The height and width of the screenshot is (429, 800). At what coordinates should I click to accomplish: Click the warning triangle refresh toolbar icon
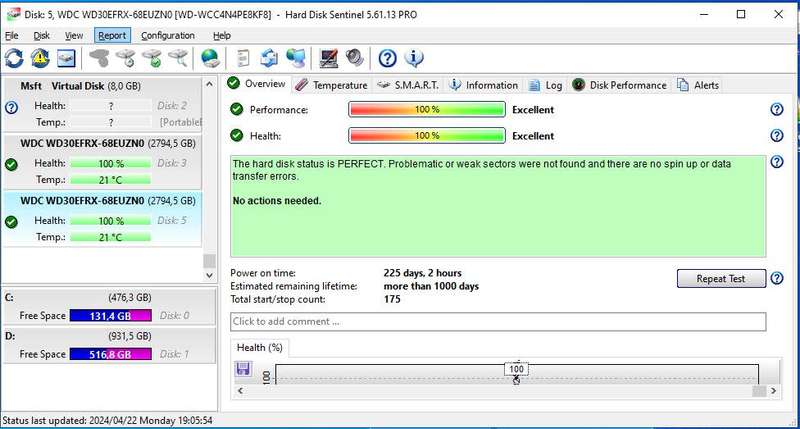coord(40,58)
